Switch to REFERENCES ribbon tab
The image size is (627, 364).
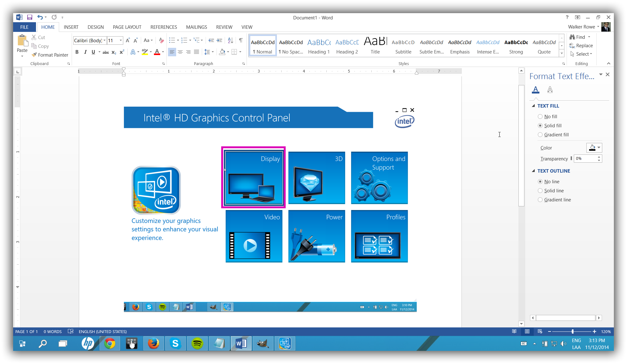(x=164, y=27)
